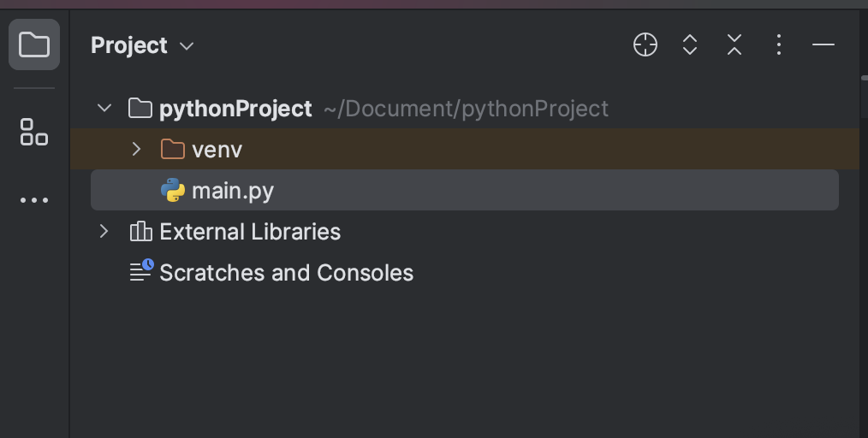This screenshot has width=868, height=438.
Task: Open Project view options kebab menu
Action: pyautogui.click(x=779, y=44)
